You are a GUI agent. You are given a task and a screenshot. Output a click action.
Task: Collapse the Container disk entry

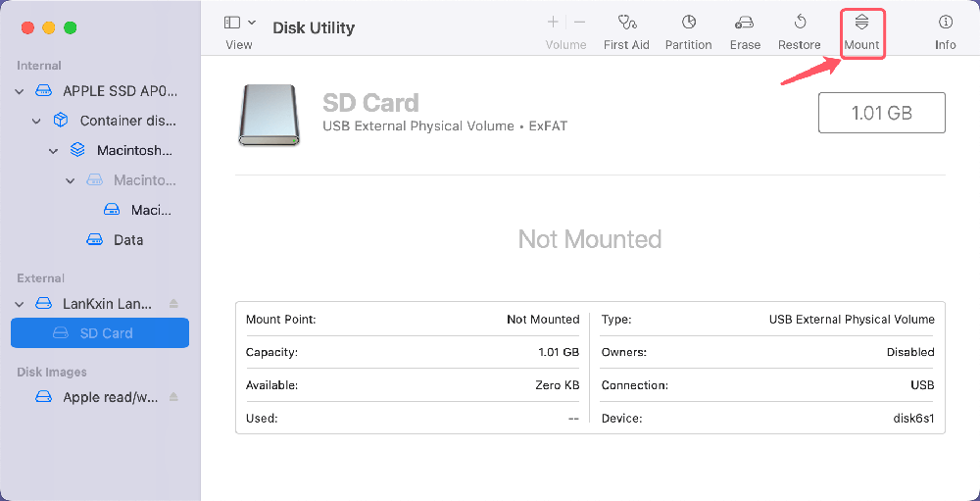pos(36,122)
